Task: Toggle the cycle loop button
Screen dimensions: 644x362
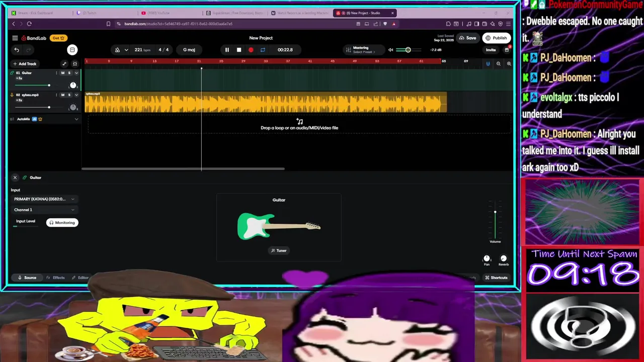Action: (263, 50)
